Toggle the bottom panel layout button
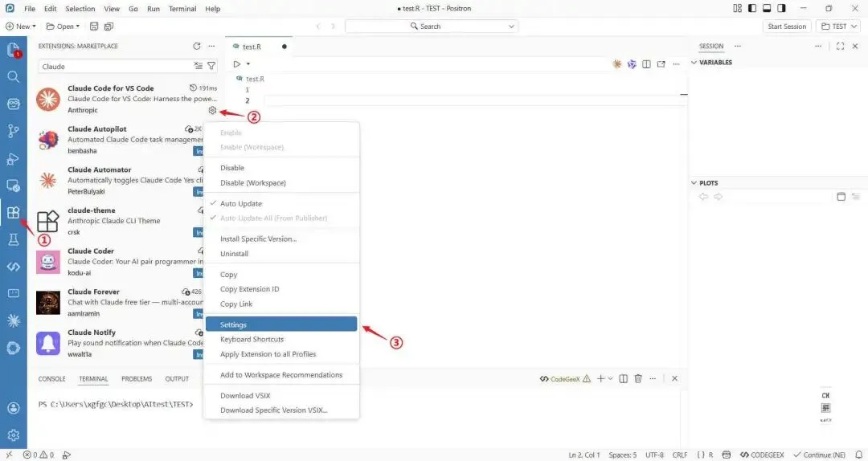Viewport: 868px width, 461px height. tap(767, 8)
